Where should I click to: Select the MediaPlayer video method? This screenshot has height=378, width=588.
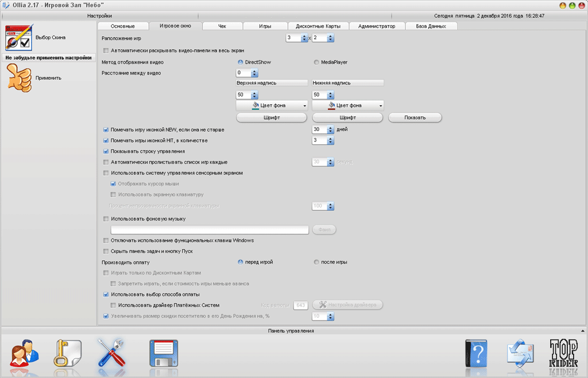pos(316,62)
